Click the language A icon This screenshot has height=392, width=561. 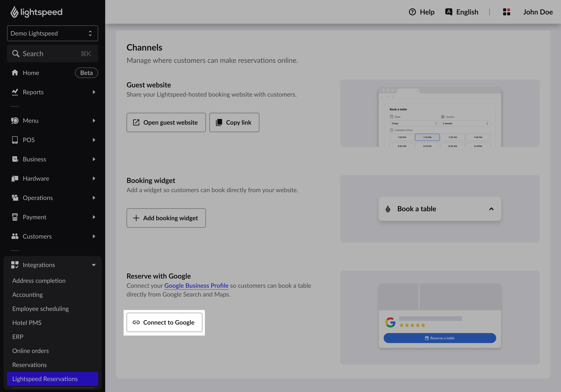pos(449,12)
